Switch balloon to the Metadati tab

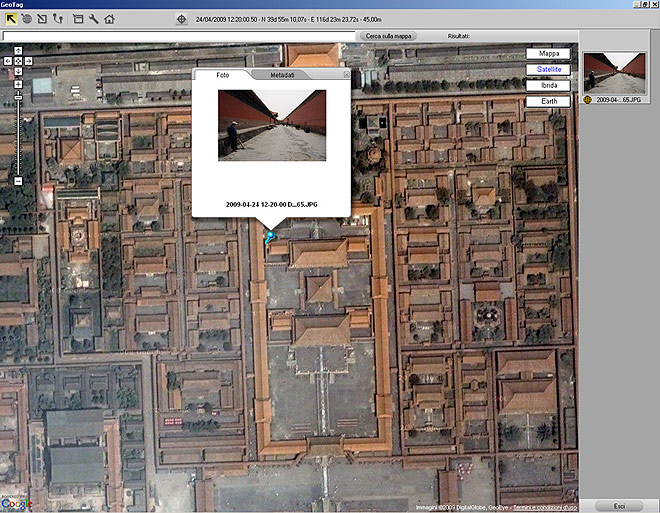tap(282, 75)
